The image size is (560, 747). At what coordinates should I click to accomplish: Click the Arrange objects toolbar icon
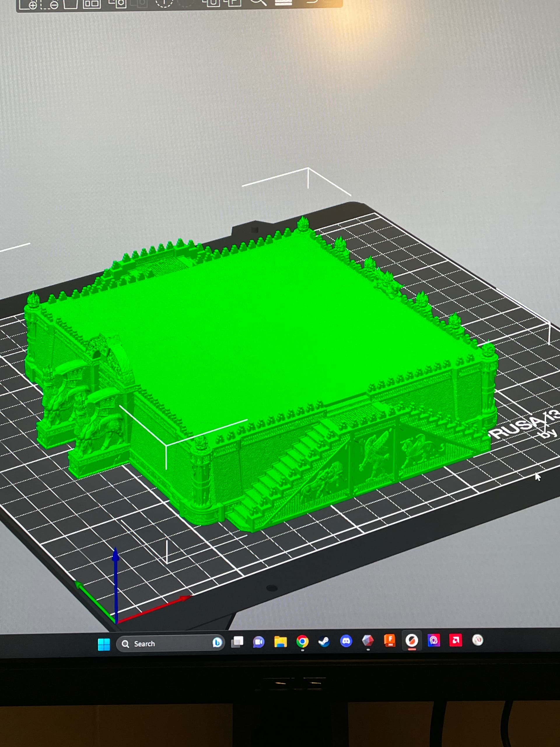[92, 4]
